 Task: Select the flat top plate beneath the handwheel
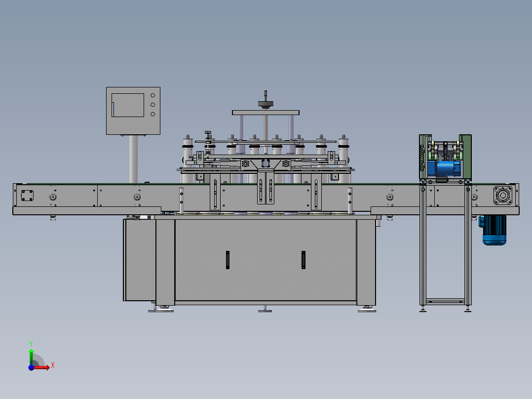pyautogui.click(x=266, y=113)
